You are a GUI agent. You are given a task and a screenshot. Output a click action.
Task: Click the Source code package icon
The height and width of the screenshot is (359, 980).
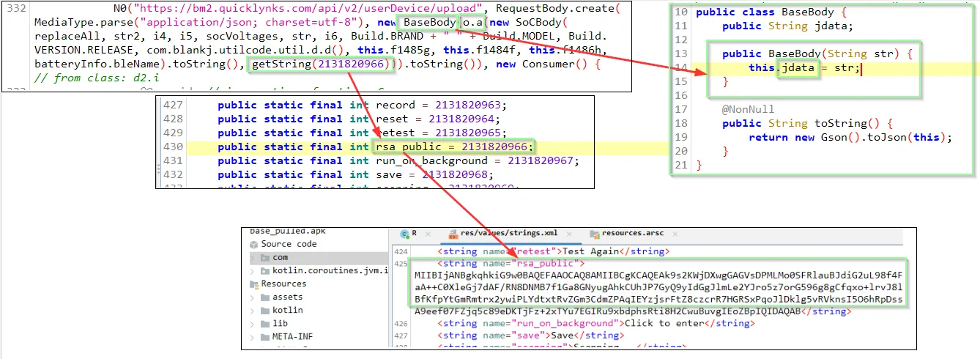click(254, 245)
